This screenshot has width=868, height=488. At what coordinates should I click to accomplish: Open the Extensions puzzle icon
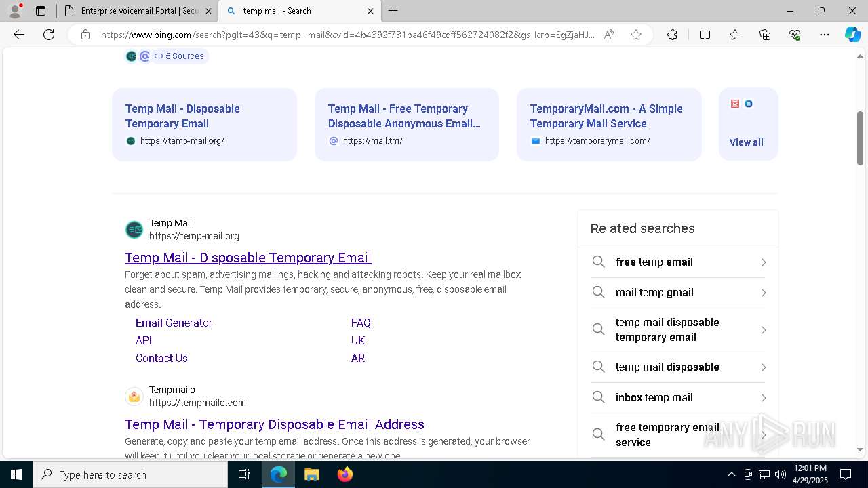[672, 35]
